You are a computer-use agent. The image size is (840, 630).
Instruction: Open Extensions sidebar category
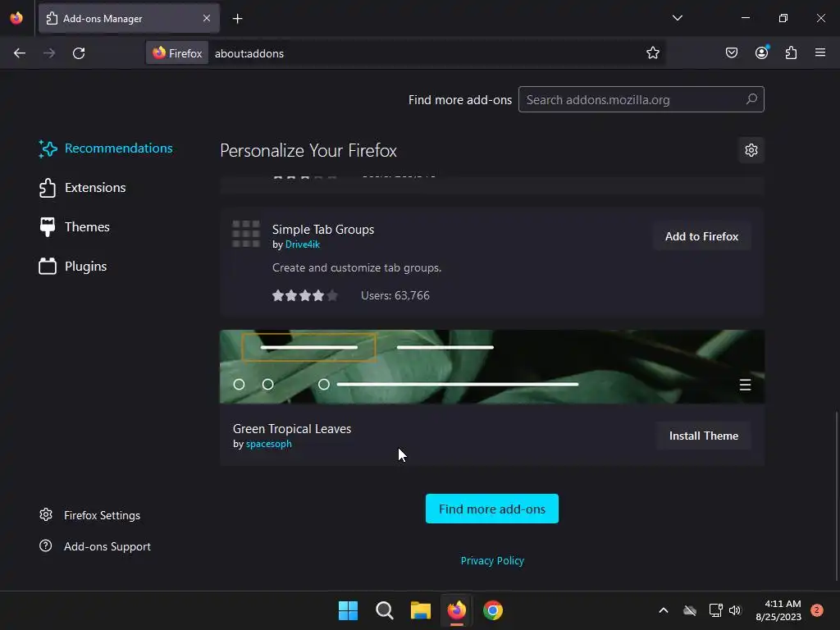coord(82,188)
